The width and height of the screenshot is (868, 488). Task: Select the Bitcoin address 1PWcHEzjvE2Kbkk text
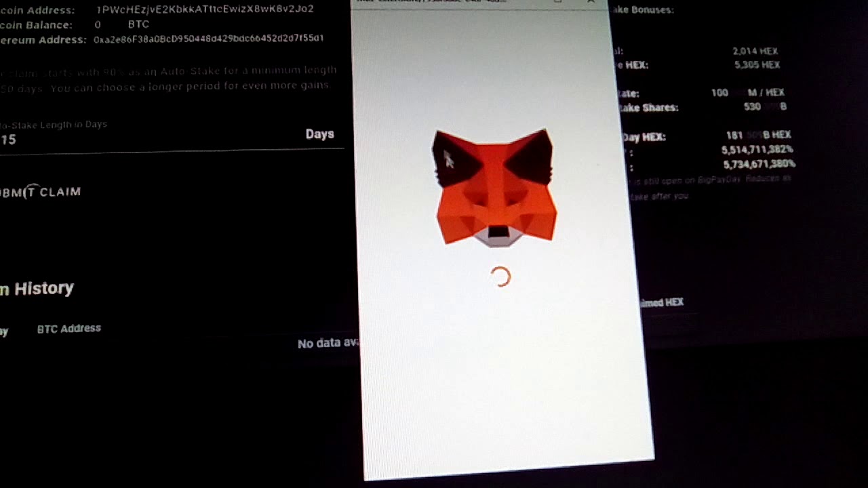[x=205, y=9]
